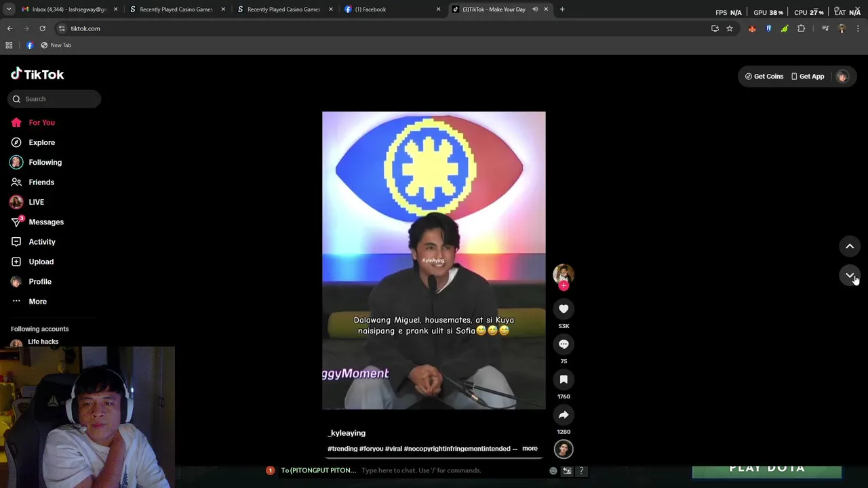Open a new browser tab

(x=562, y=9)
